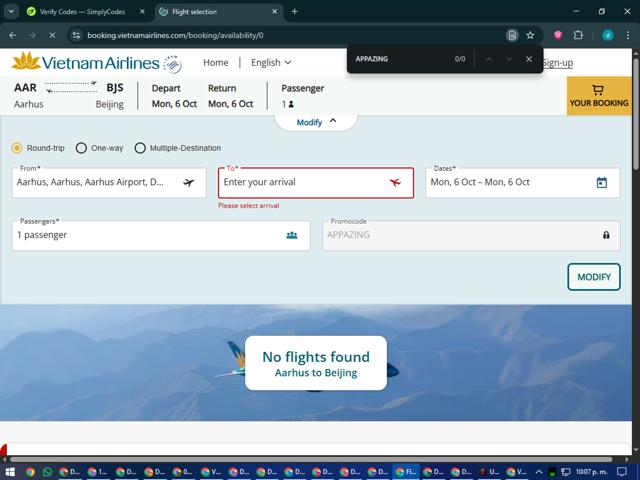Click the MODIFY button

coord(594,277)
